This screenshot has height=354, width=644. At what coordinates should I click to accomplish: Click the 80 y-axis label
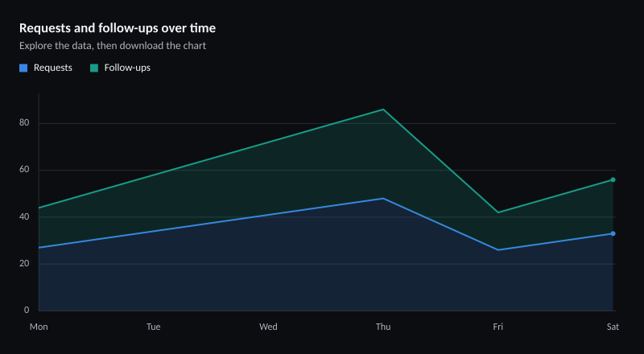pos(24,123)
